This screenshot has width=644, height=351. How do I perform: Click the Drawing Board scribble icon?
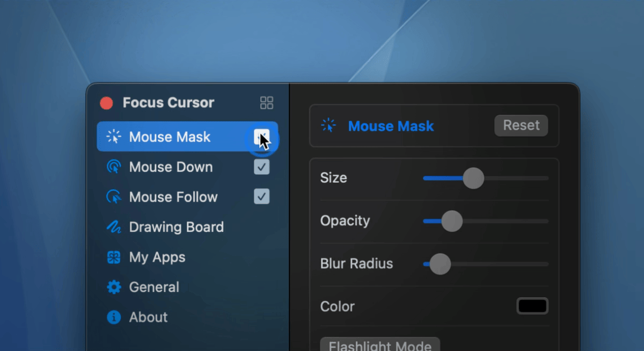(114, 227)
